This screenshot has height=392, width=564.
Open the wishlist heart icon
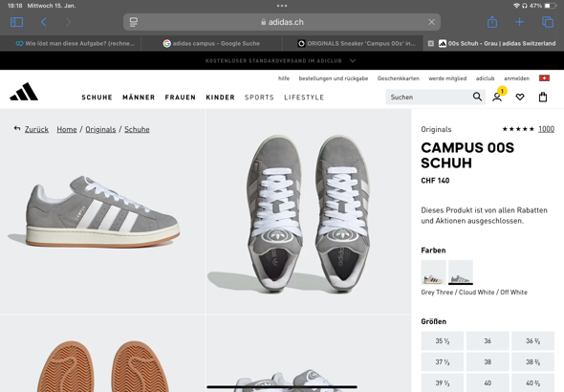click(520, 97)
